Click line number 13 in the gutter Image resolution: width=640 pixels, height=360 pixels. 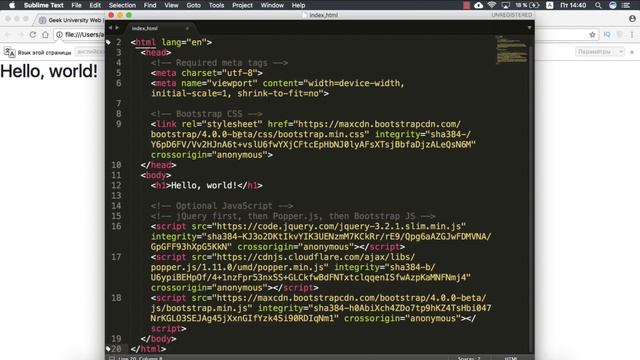[x=116, y=196]
